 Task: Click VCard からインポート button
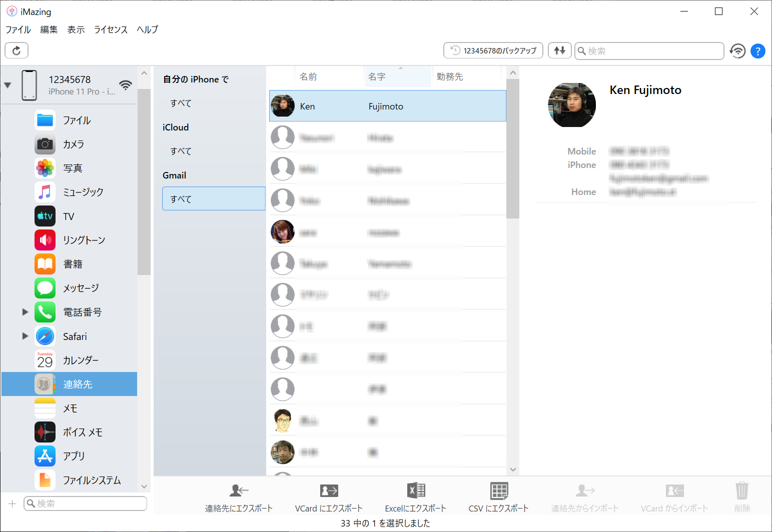[674, 498]
